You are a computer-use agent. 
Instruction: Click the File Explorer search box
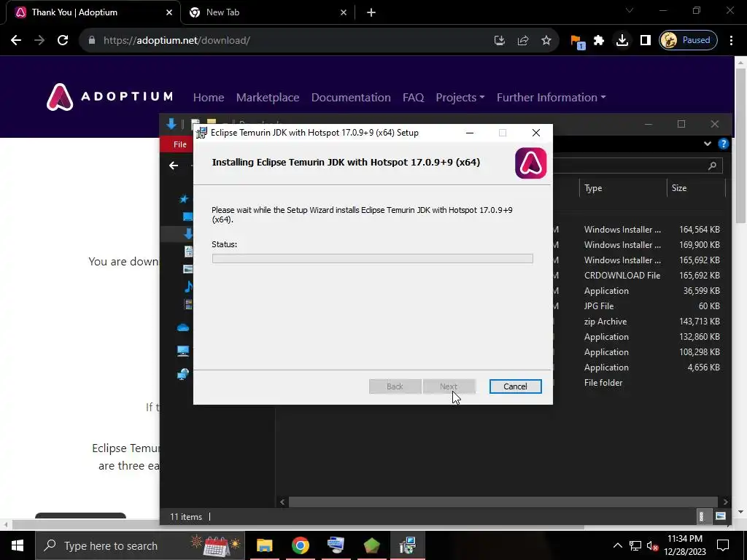638,166
